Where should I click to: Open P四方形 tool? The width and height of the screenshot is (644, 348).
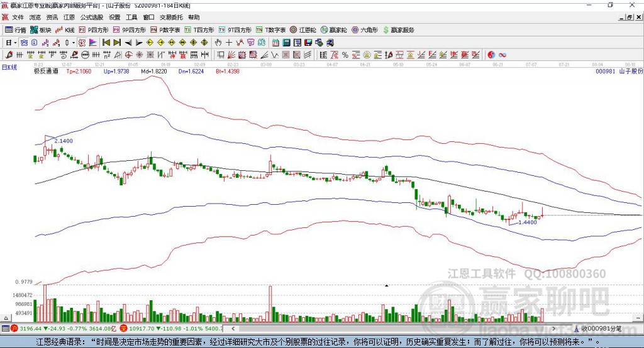tap(94, 30)
